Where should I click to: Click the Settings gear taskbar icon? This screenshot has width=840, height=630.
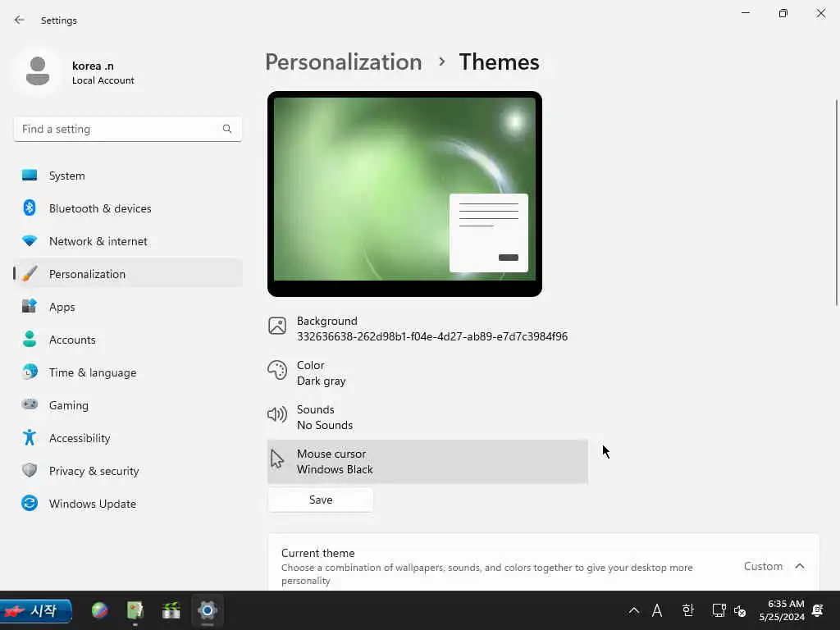(x=208, y=610)
